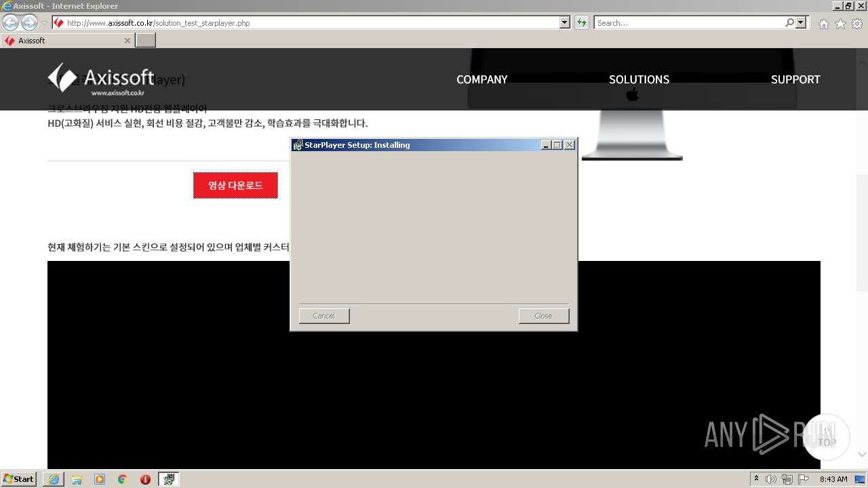Screen dimensions: 868x488
Task: Open the Home icon in IE toolbar
Action: tap(823, 24)
